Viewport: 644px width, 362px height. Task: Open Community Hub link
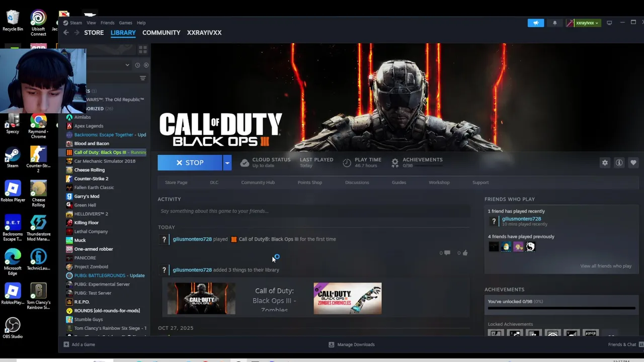click(258, 183)
